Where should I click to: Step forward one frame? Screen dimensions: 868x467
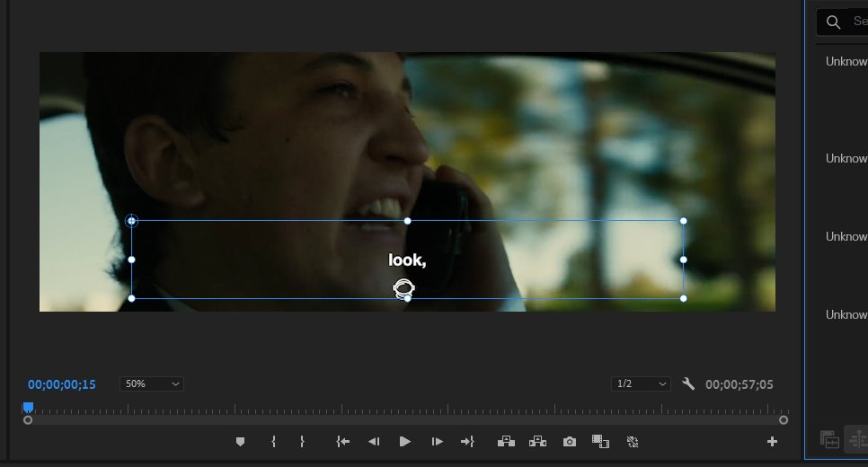coord(438,442)
